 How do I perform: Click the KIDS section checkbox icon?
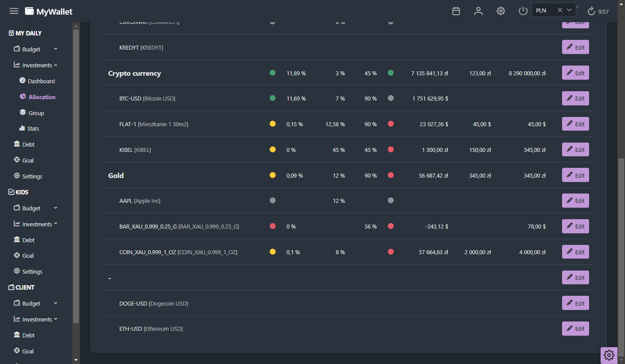(x=12, y=192)
